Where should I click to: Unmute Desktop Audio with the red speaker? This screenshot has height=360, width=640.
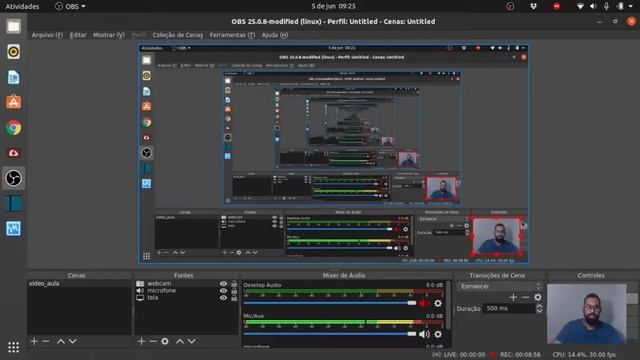(x=424, y=303)
